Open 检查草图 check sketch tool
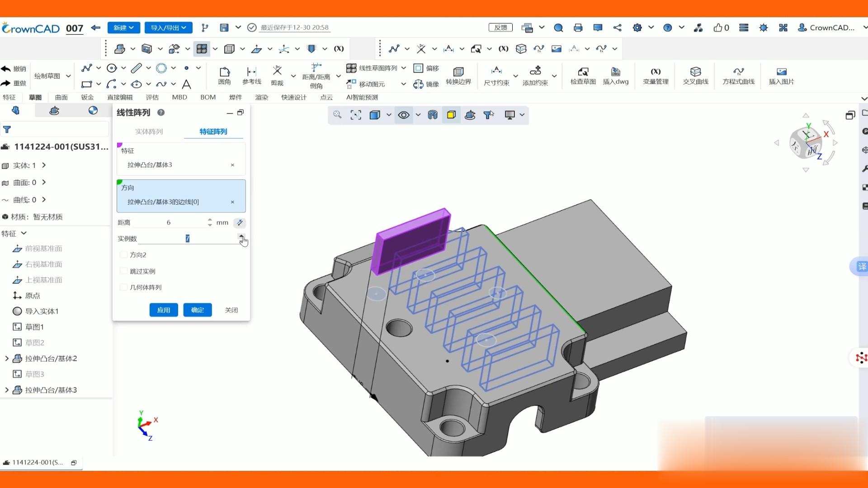This screenshot has width=868, height=488. coord(583,75)
